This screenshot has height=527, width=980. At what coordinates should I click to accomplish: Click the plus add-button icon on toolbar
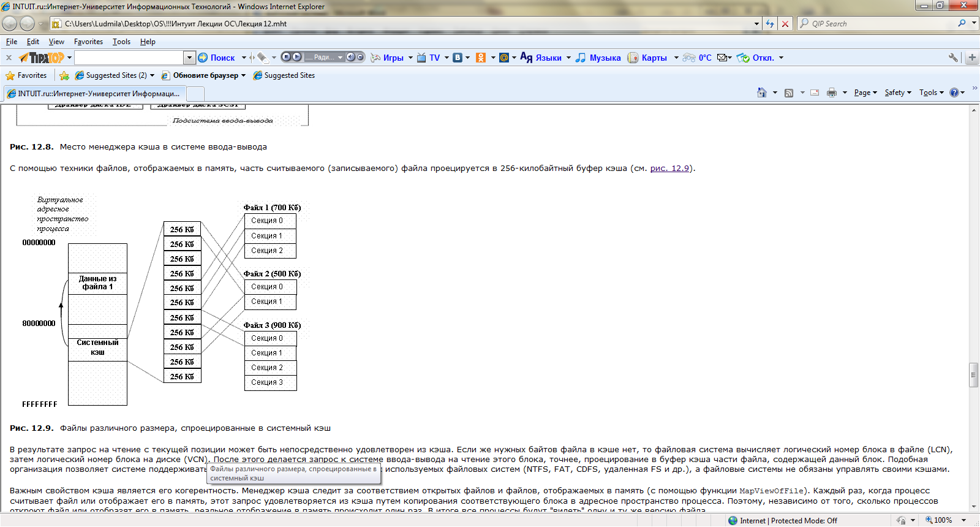tap(972, 58)
